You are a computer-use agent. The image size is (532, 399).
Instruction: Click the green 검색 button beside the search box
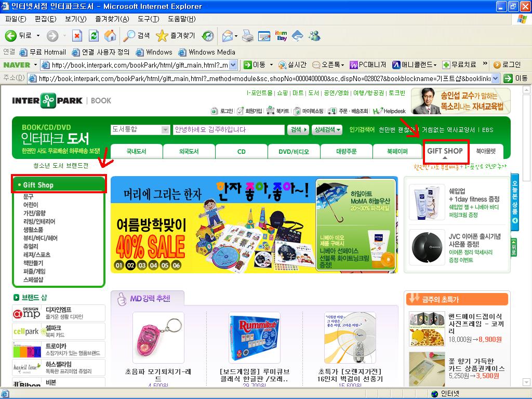[x=298, y=129]
